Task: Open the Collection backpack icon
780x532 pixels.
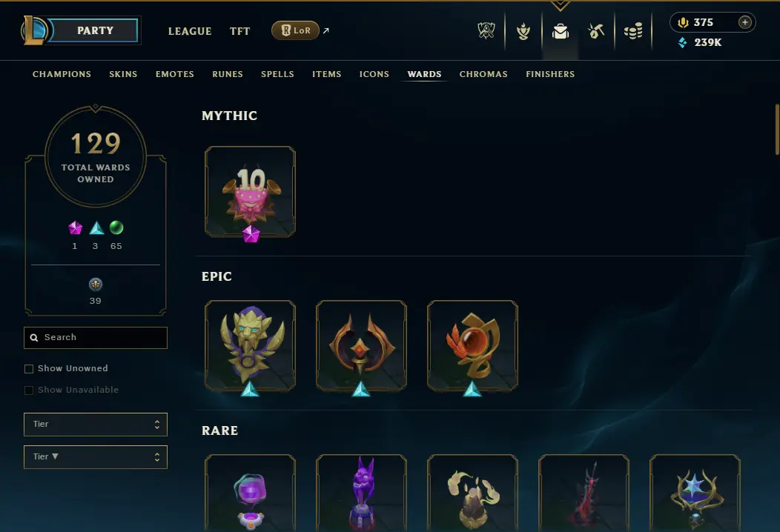Action: click(560, 31)
